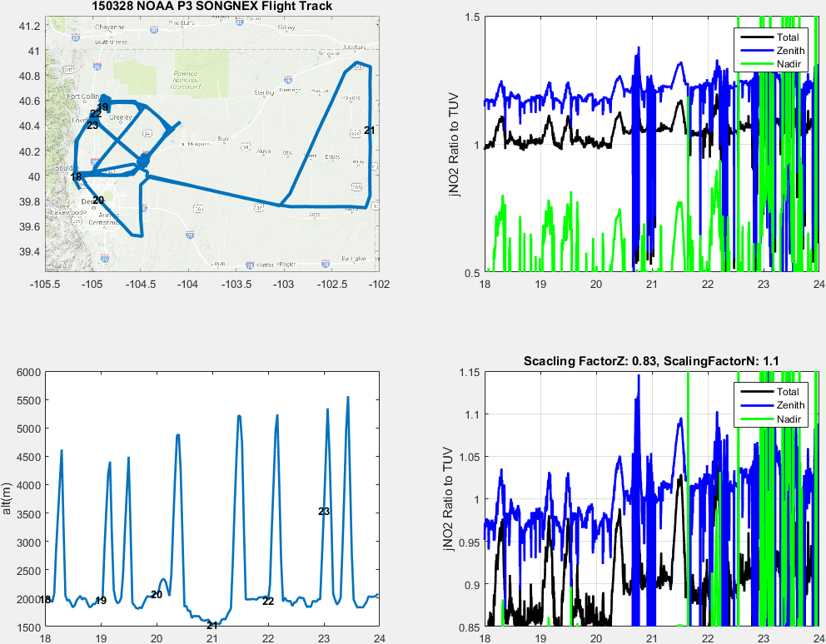Screen dimensions: 826x644
Task: Click hour marker 19 on the altitude plot
Action: point(101,601)
